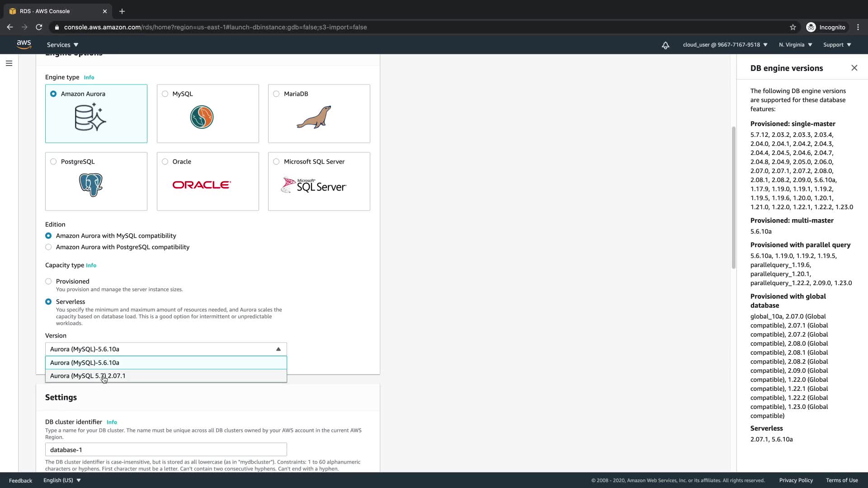Viewport: 868px width, 488px height.
Task: Expand the N. Virginia region selector
Action: click(795, 45)
